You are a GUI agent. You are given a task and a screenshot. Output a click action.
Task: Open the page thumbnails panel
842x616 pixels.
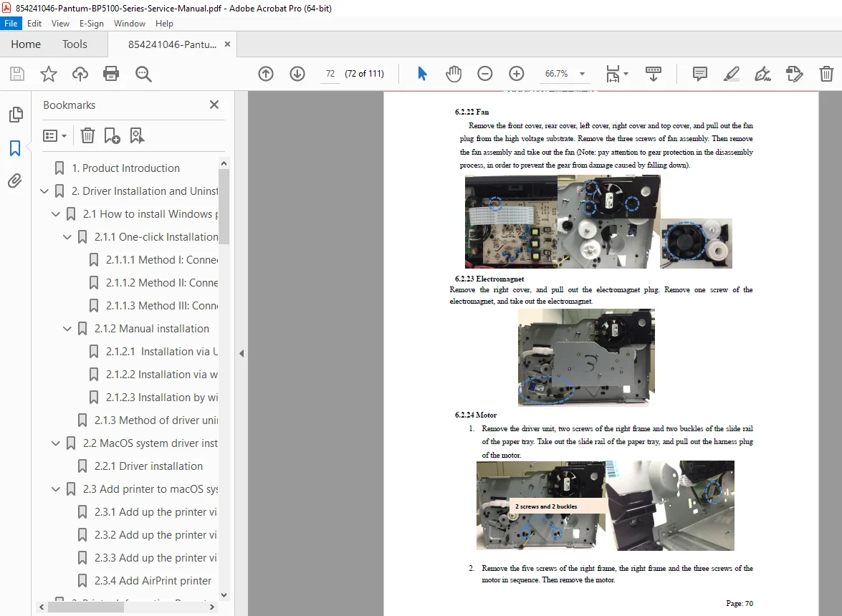point(16,115)
